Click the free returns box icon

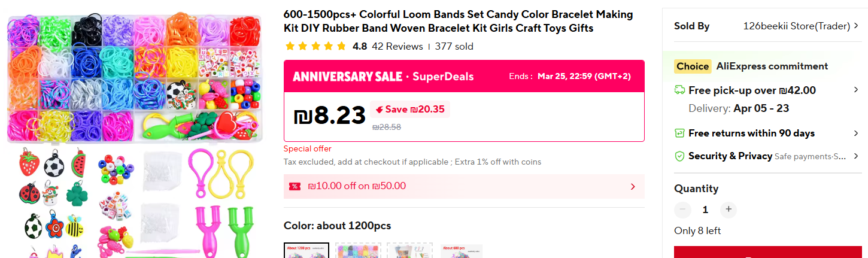pos(679,133)
